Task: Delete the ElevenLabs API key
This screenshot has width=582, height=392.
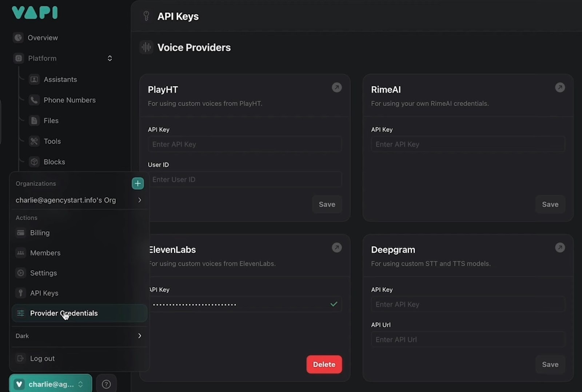Action: tap(324, 364)
